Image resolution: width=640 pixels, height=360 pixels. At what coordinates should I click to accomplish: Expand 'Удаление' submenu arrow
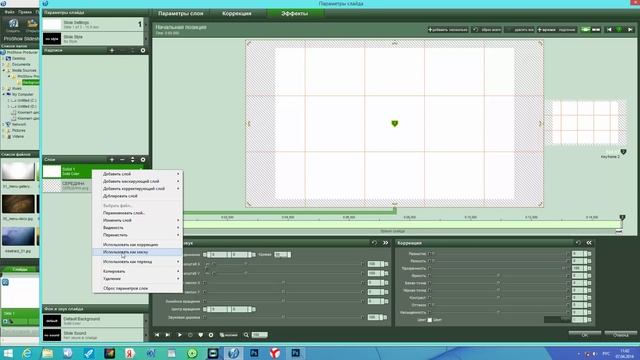pos(178,279)
